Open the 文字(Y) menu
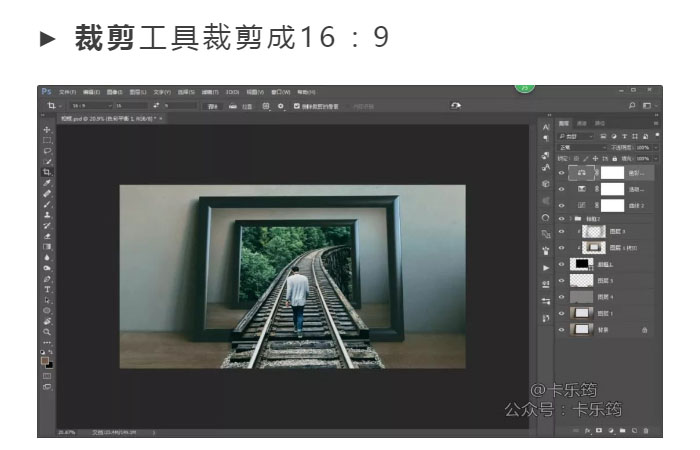 (x=162, y=92)
